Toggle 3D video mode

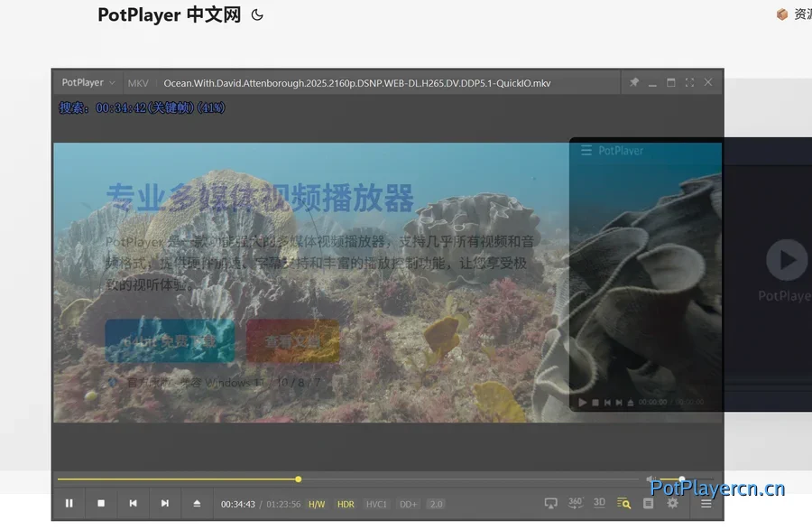coord(600,503)
